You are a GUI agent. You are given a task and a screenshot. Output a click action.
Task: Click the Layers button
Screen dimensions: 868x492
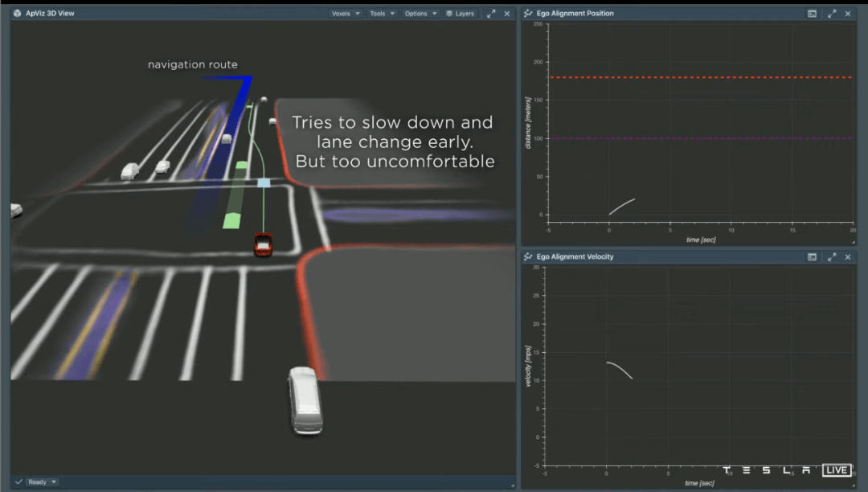click(460, 14)
